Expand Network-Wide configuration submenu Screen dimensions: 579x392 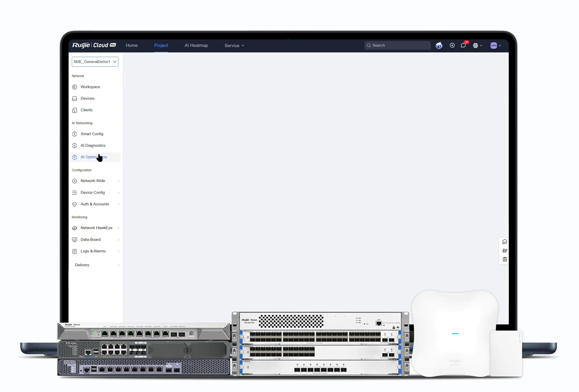tap(119, 181)
